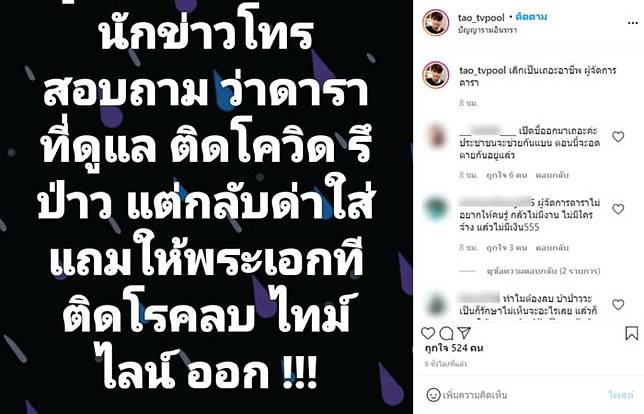Viewport: 644px width, 414px height.
Task: Save post with the bookmark icon
Action: (632, 333)
